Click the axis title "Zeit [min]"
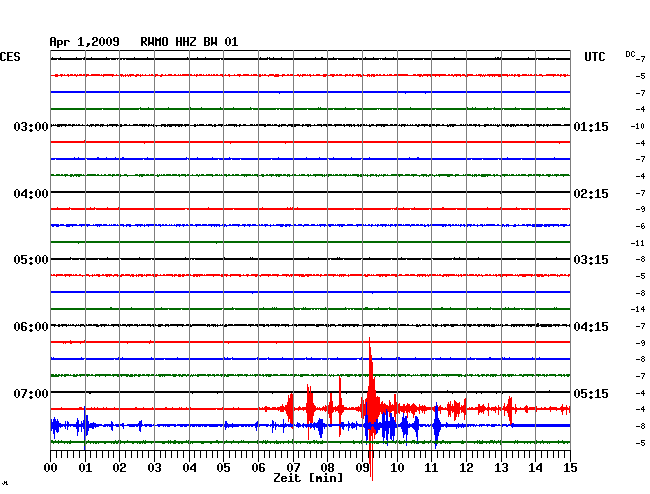 (308, 478)
